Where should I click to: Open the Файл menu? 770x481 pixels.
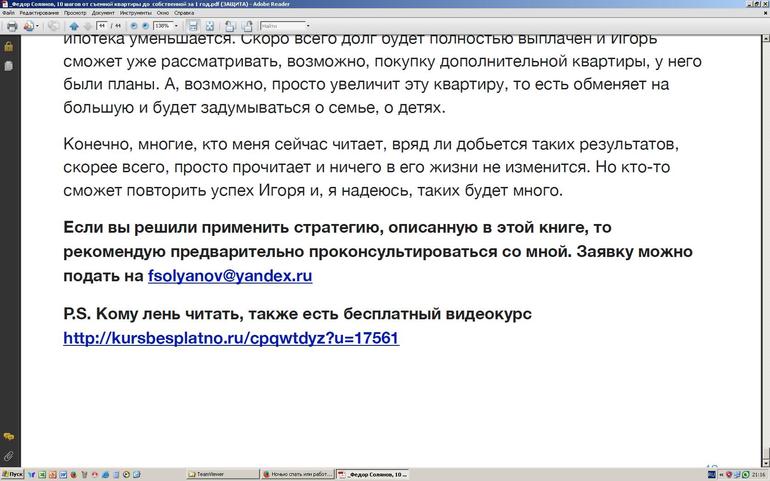point(8,13)
